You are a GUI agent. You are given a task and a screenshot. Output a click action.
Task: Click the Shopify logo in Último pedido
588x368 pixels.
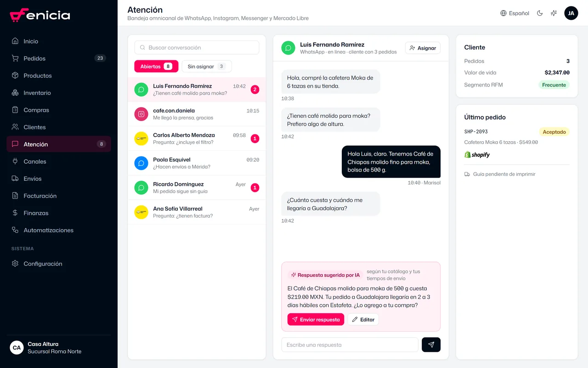(477, 155)
